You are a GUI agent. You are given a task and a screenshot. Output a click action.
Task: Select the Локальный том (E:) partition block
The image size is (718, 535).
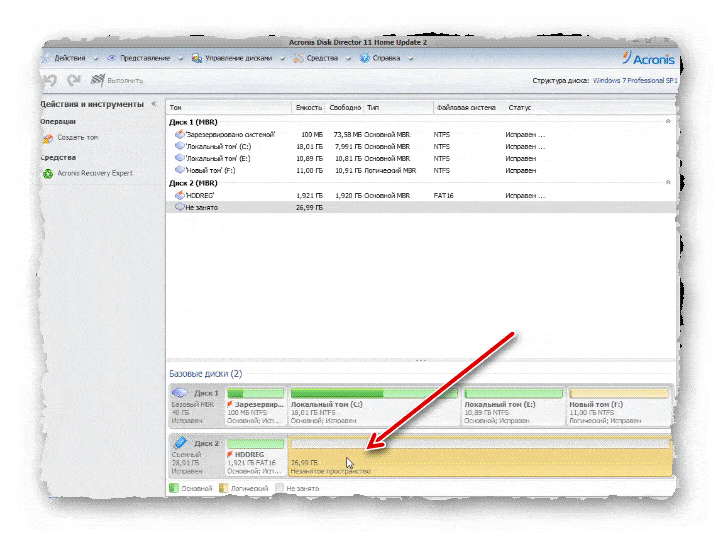point(513,406)
